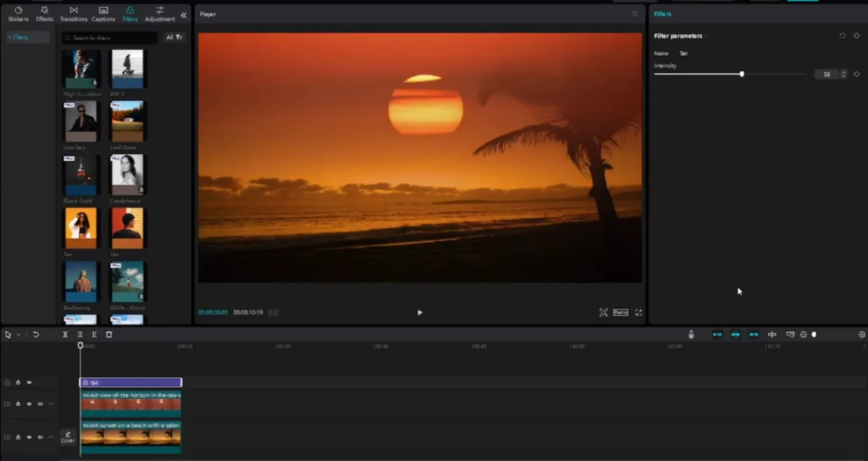Open more options on sunset video track

click(x=51, y=437)
